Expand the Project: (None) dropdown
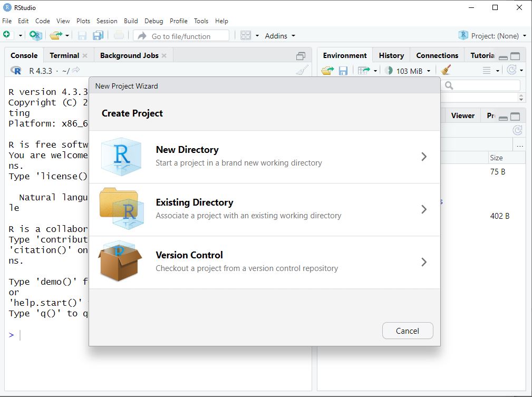This screenshot has width=532, height=397. [493, 36]
